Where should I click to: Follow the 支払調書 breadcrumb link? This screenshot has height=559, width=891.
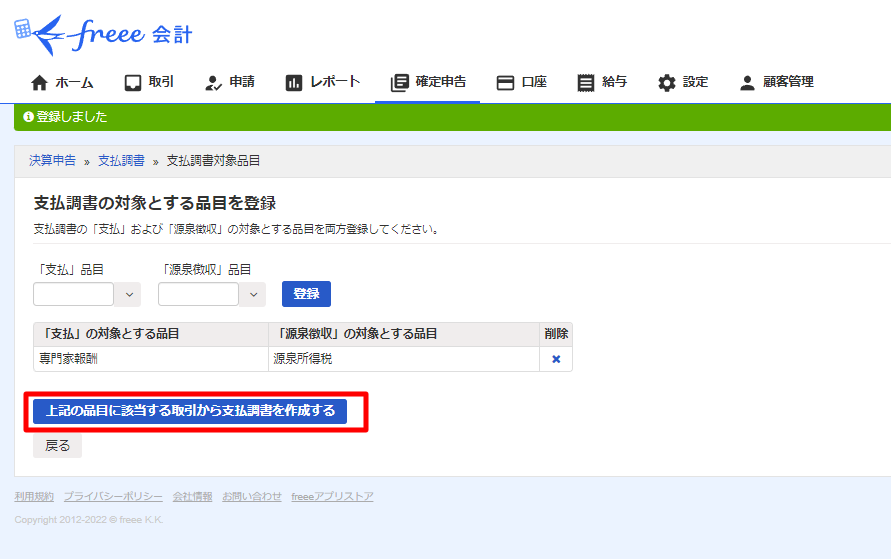(121, 161)
